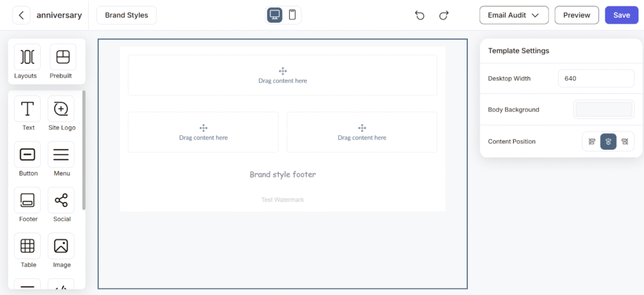Select the Table content block
Viewport: 644px width, 295px height.
28,247
